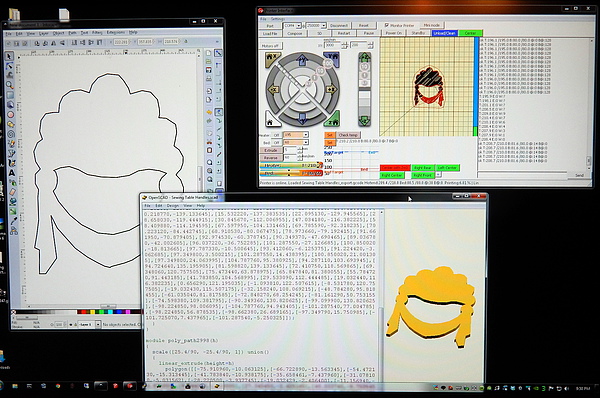This screenshot has height=398, width=600.
Task: Select the Inkscape Text tool (A)
Action: [x=12, y=173]
